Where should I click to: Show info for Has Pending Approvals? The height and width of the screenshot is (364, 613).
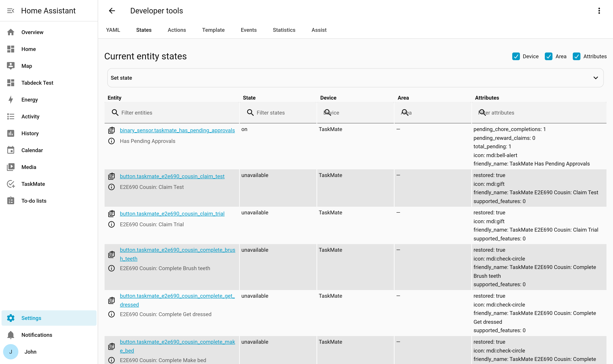tap(111, 141)
